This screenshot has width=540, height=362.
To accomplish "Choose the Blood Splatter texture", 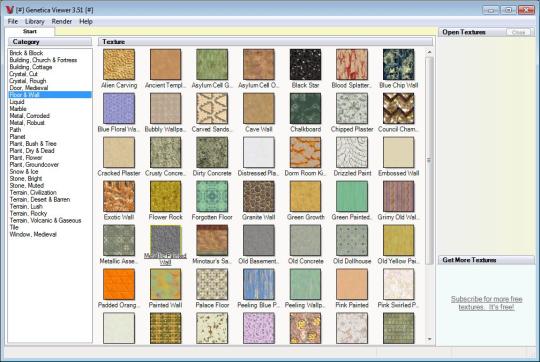I will pyautogui.click(x=352, y=64).
